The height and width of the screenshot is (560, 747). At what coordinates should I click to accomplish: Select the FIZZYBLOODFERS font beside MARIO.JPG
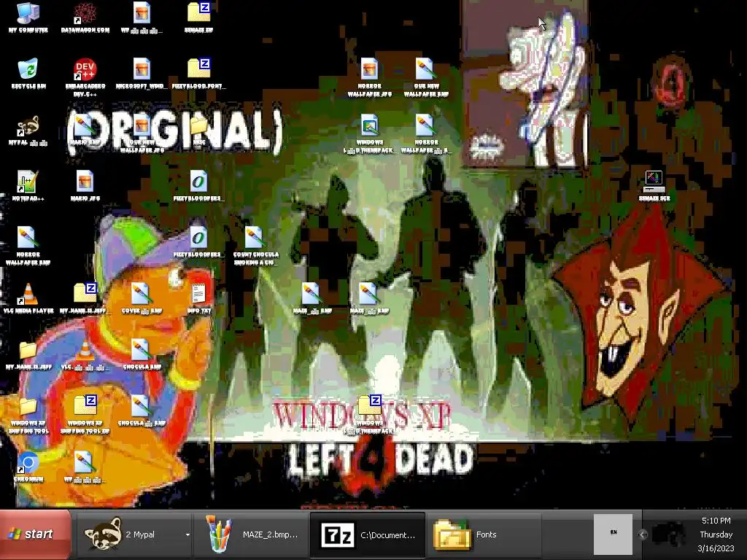(198, 186)
